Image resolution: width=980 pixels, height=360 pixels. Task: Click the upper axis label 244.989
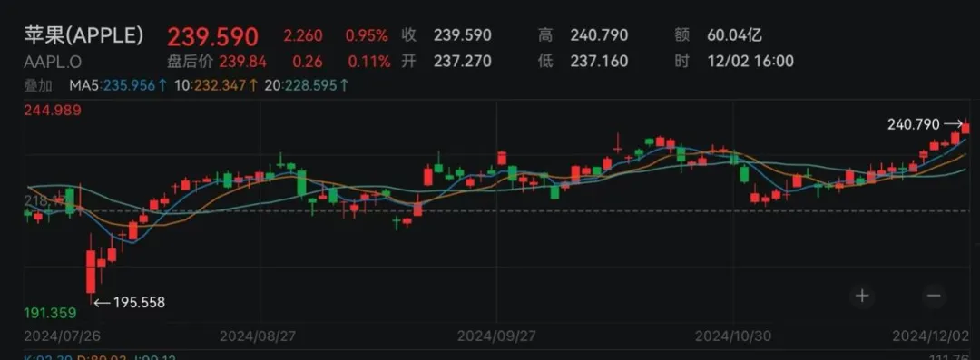(x=53, y=111)
